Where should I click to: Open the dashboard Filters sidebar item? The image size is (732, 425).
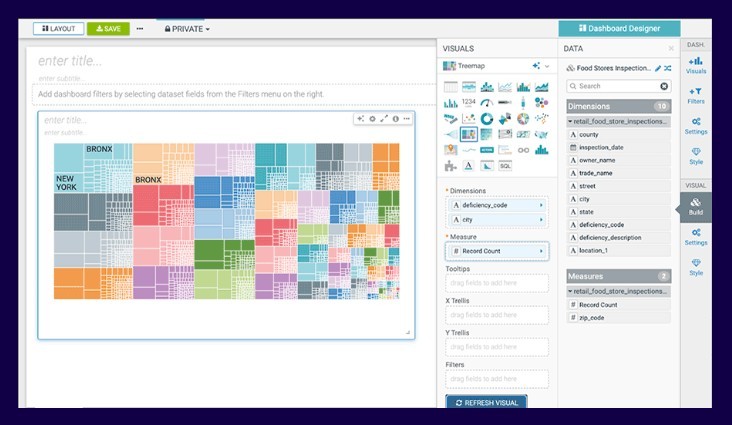(x=696, y=96)
